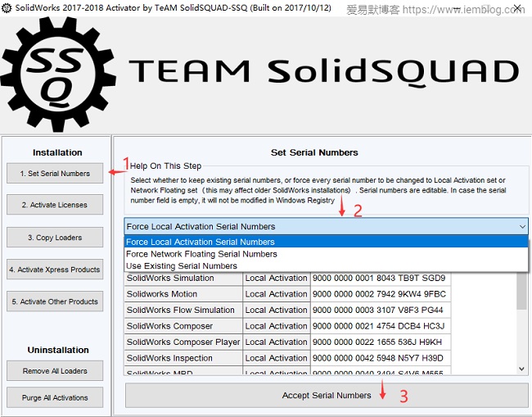
Task: Click the Installation section heading
Action: click(57, 152)
